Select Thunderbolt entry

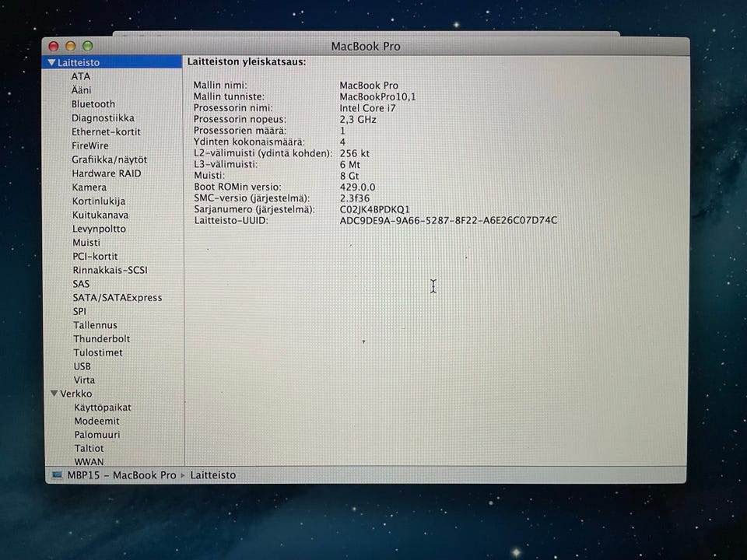tap(101, 338)
